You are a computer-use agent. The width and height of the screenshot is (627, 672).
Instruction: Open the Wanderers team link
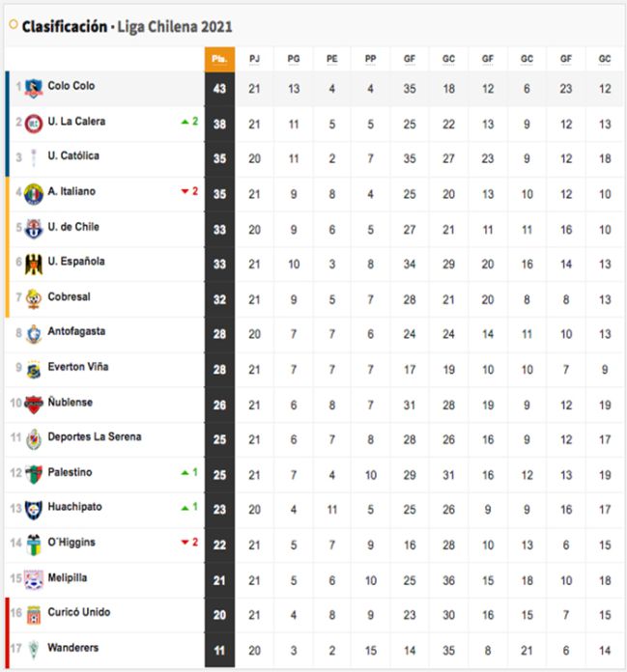72,648
